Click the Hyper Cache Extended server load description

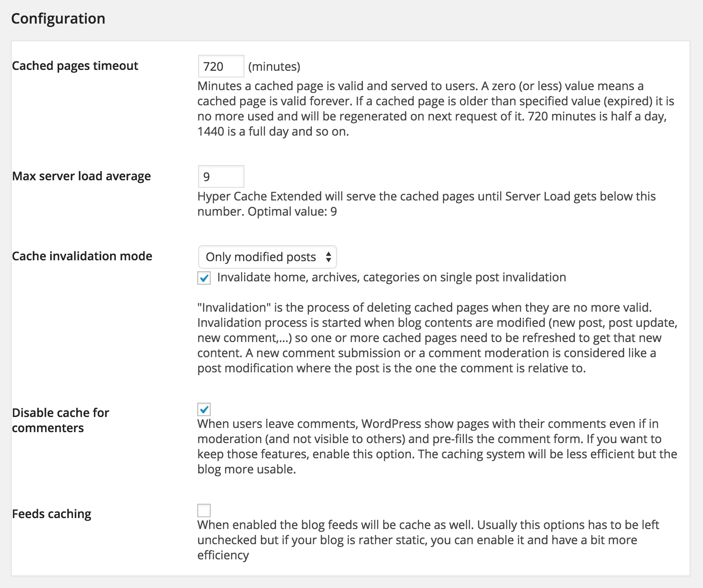click(x=427, y=204)
